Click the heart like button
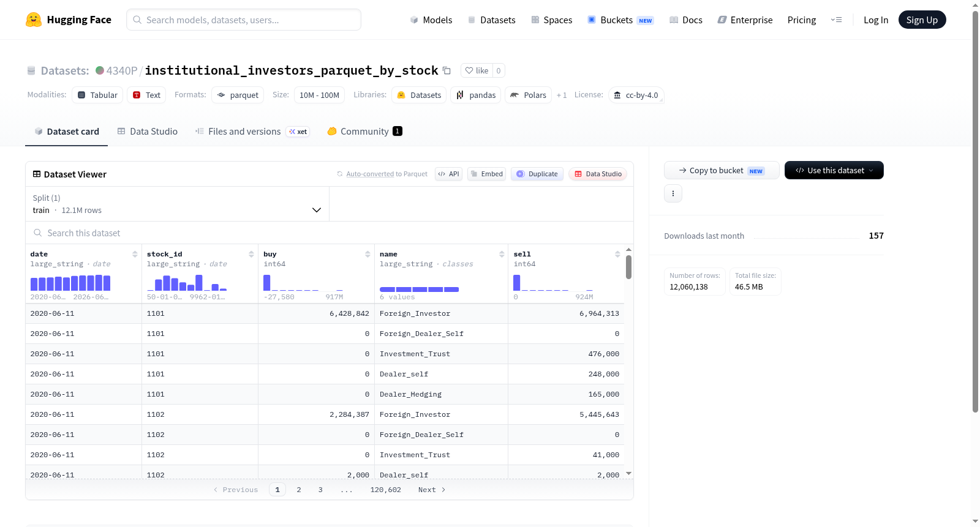The height and width of the screenshot is (527, 980). tap(477, 70)
